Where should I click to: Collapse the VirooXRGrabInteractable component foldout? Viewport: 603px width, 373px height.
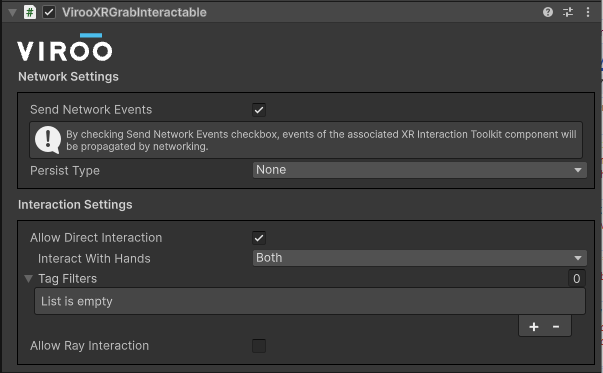[x=12, y=13]
